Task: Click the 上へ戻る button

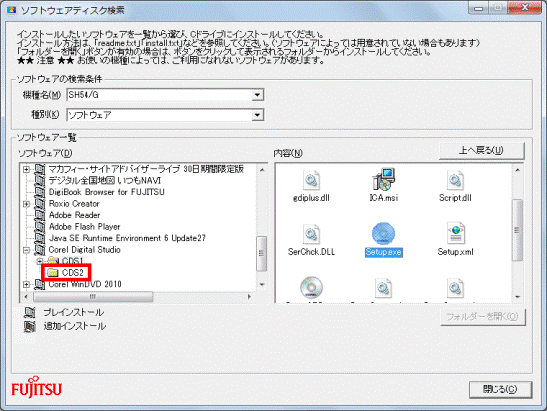Action: [481, 150]
